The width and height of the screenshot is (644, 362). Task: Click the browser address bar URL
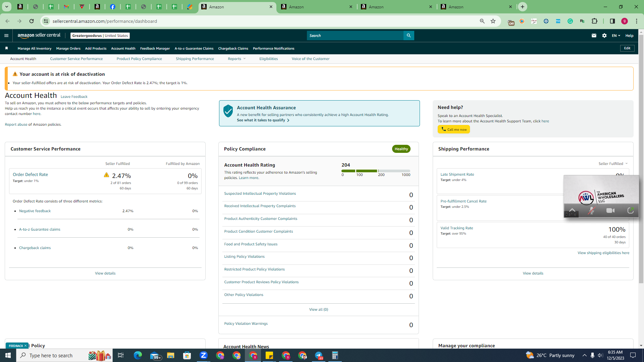[x=105, y=21]
